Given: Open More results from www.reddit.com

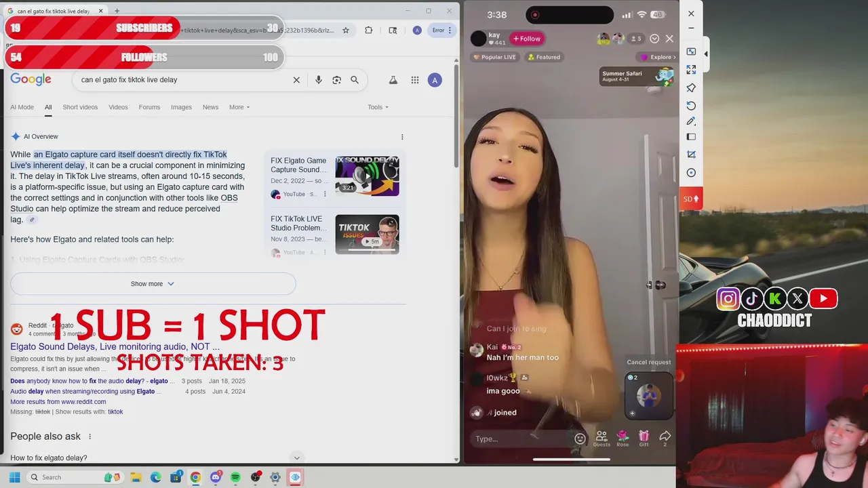Looking at the screenshot, I should 58,401.
